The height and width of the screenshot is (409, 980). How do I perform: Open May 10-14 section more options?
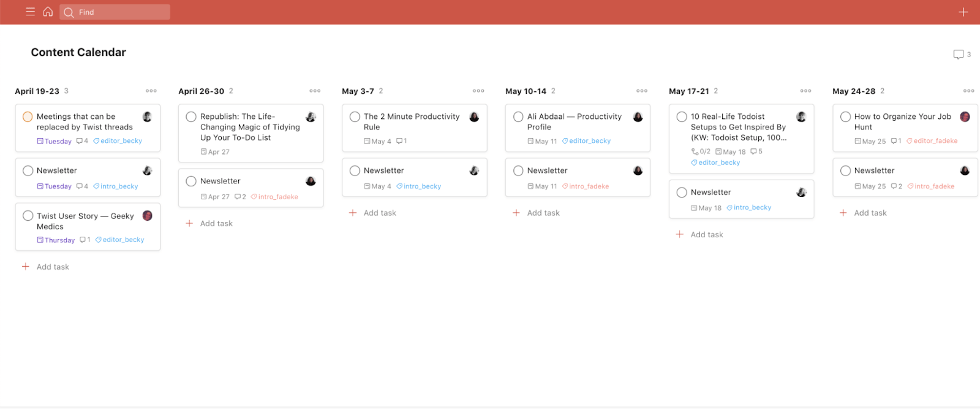coord(642,91)
